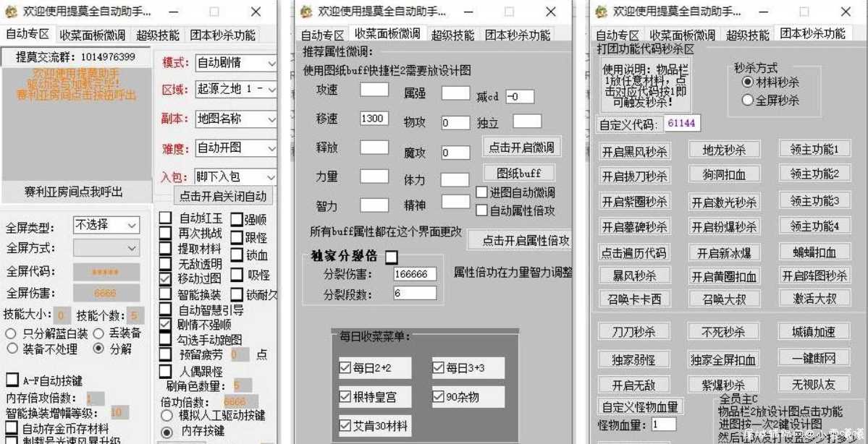The image size is (868, 444).
Task: Select the 丢装备 radio button
Action: (x=98, y=333)
